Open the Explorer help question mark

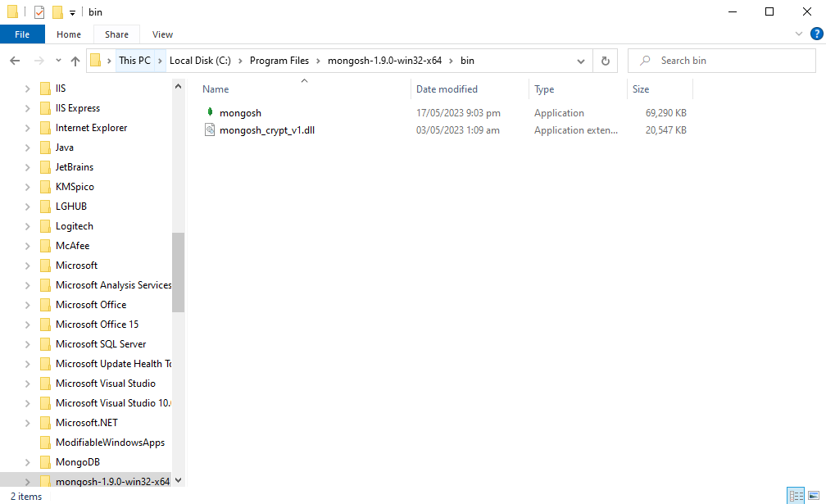point(816,34)
